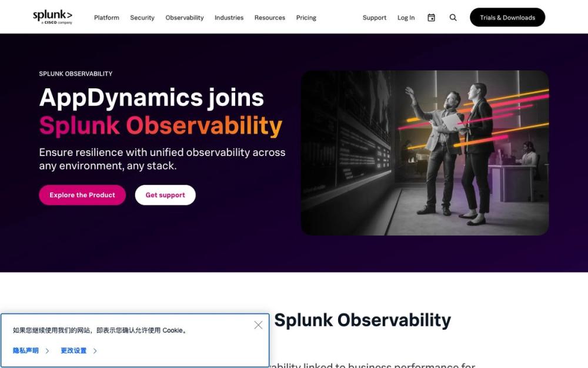
Task: Click the Splunk logo in the header
Action: [52, 17]
